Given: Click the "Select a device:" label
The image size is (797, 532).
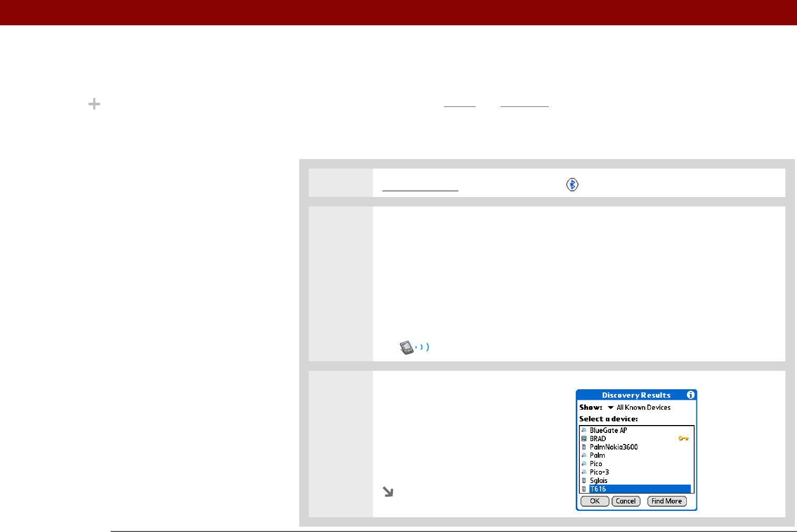Looking at the screenshot, I should [608, 419].
